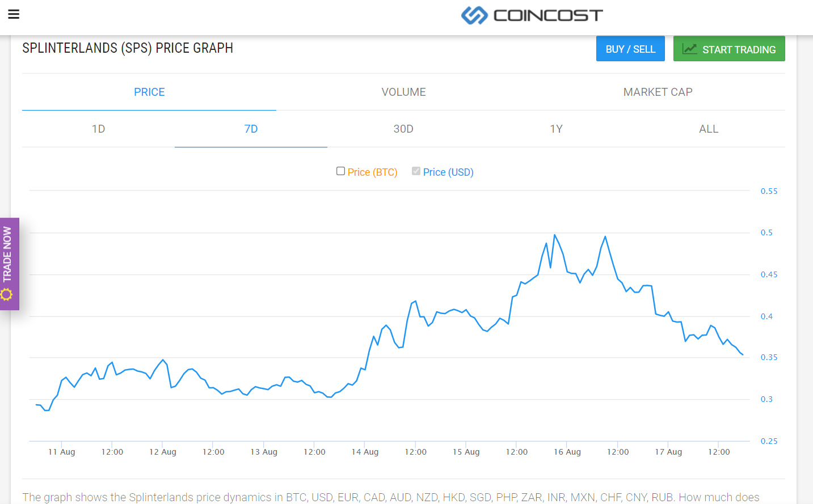Click the chart line's final data point
This screenshot has width=813, height=504.
point(743,355)
